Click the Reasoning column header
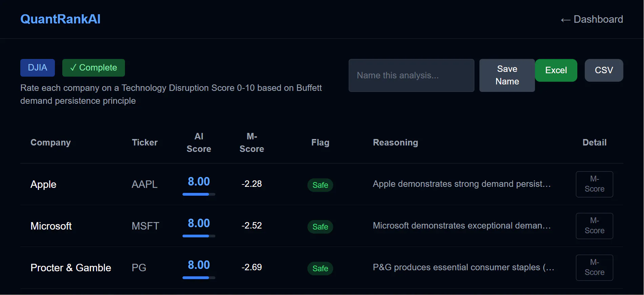Viewport: 644px width, 295px height. [x=395, y=142]
